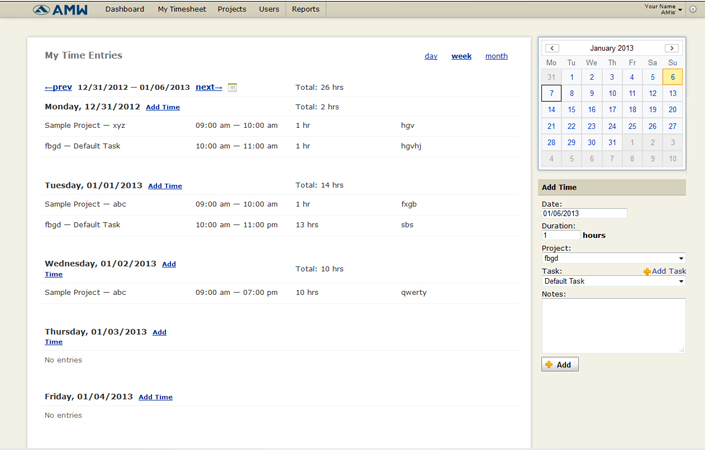The height and width of the screenshot is (450, 705).
Task: Select greyed-out December 31 in calendar
Action: click(551, 77)
